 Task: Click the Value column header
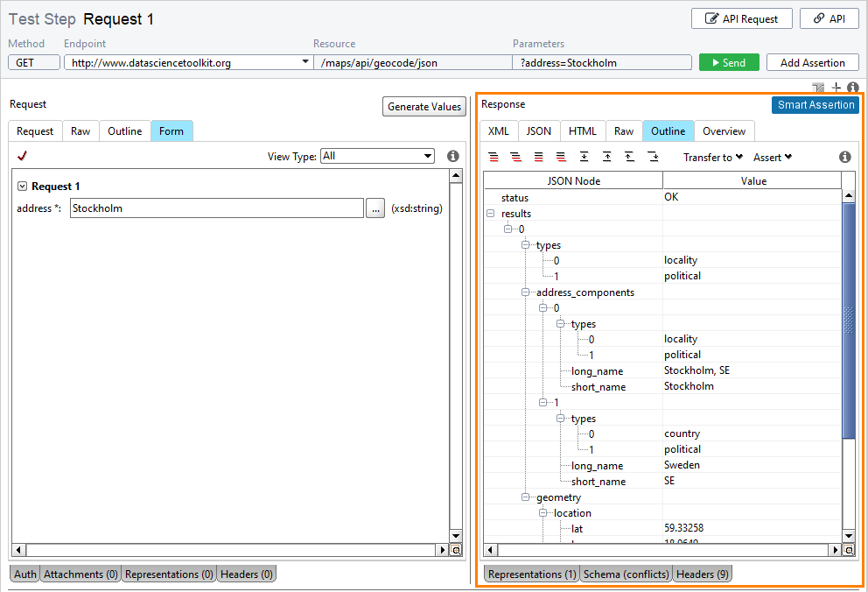752,180
